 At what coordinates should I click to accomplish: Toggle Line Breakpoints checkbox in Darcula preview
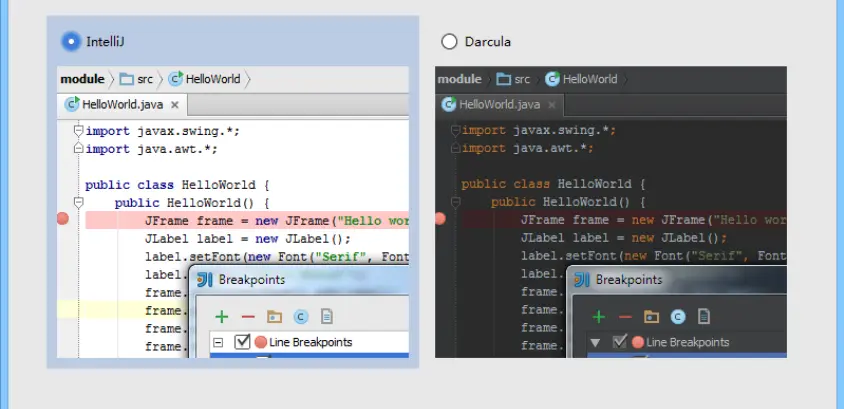pyautogui.click(x=620, y=342)
